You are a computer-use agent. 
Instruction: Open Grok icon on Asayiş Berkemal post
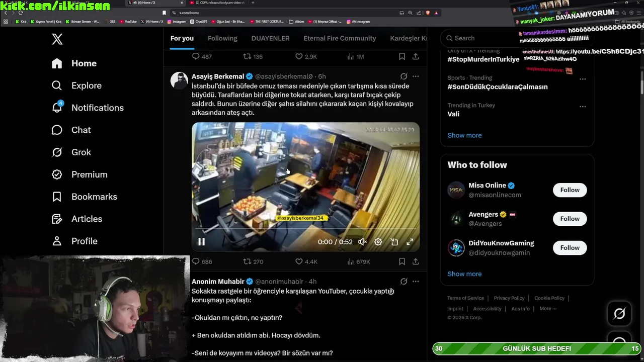pos(404,76)
